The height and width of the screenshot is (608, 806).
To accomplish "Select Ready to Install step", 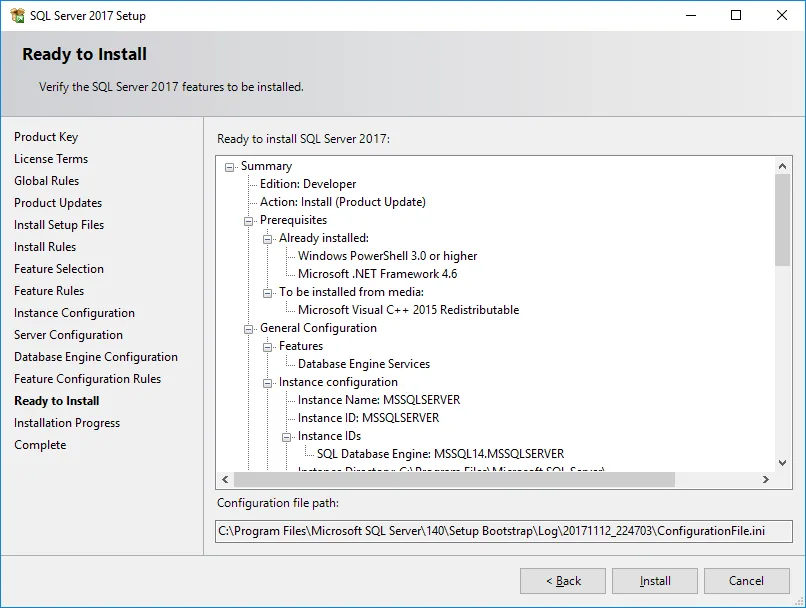I will pos(57,401).
